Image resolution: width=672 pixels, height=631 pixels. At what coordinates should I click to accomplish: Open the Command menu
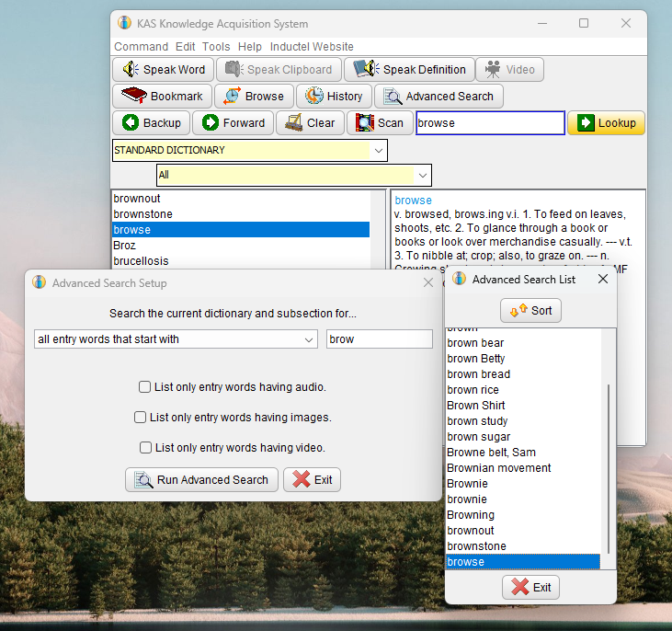[x=141, y=46]
